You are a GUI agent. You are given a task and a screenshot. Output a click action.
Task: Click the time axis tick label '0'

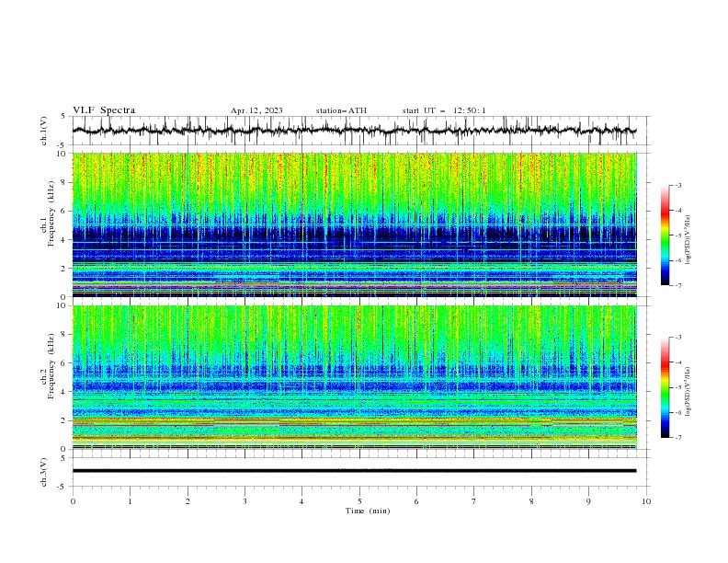click(x=73, y=501)
